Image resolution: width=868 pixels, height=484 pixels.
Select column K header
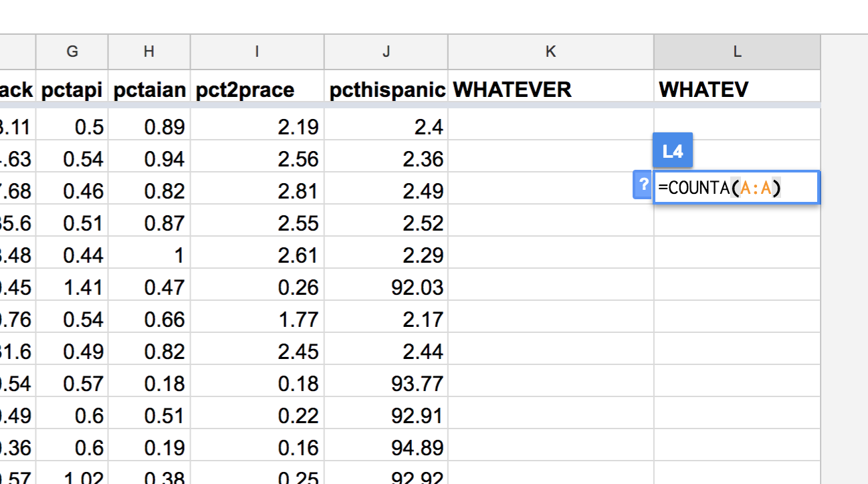tap(551, 51)
